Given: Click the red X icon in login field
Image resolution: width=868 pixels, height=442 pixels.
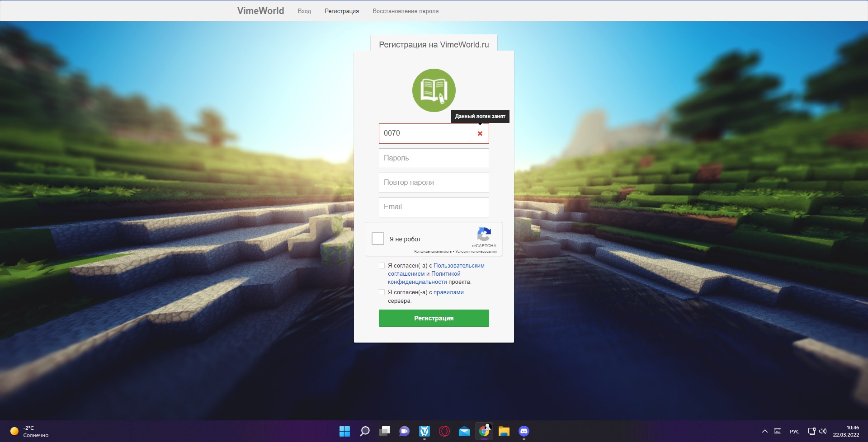Looking at the screenshot, I should (480, 133).
